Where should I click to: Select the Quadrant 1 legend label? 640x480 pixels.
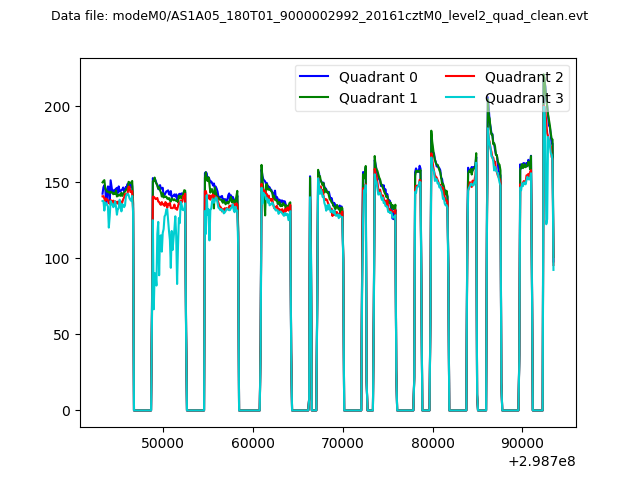(378, 99)
